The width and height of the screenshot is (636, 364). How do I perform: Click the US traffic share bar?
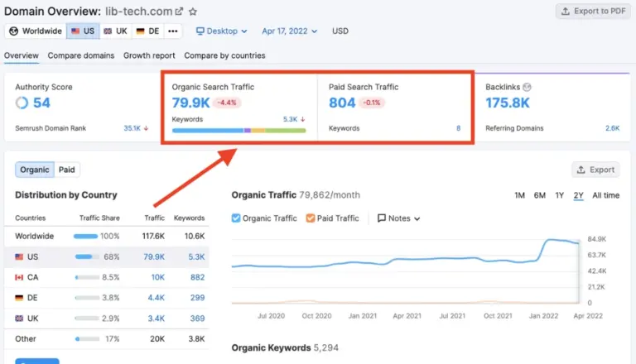[x=87, y=256]
